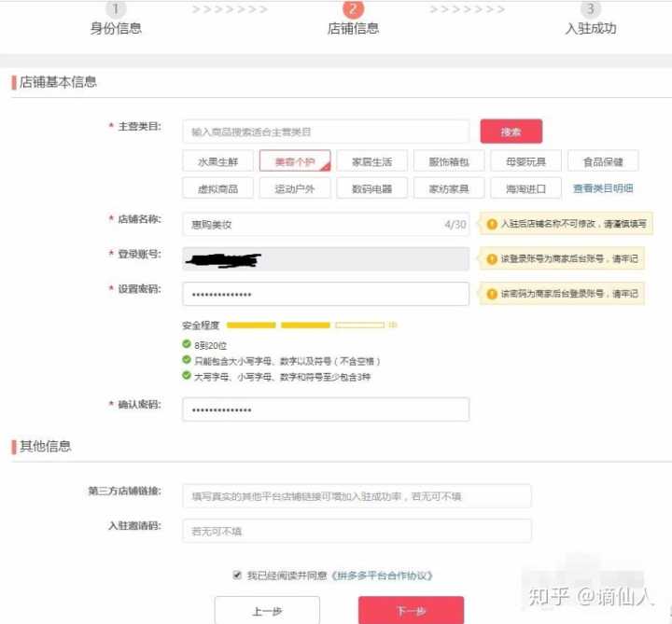Click the 店铺基本信息 section heading
Viewport: 672px width, 624px height.
[x=58, y=82]
